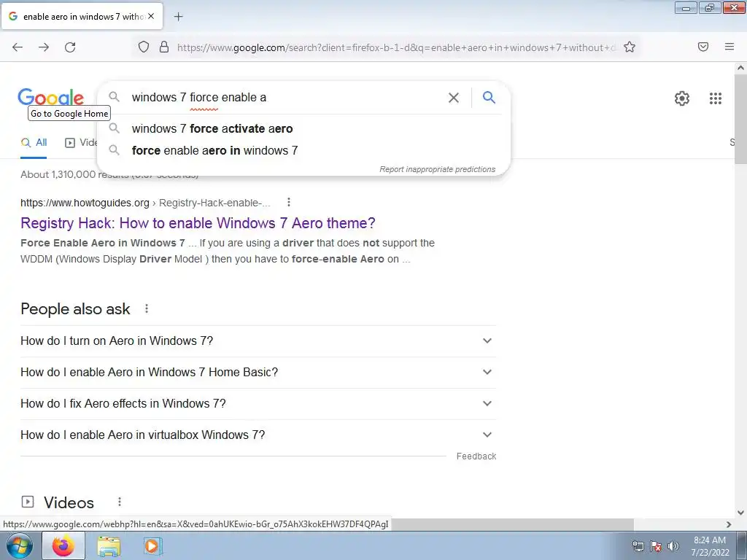Image resolution: width=747 pixels, height=560 pixels.
Task: Choose suggestion 'force enable aero in windows 7'
Action: tap(303, 150)
